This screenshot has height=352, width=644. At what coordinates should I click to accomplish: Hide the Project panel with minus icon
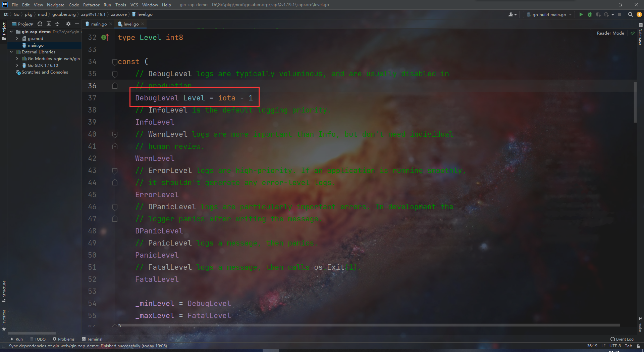click(77, 24)
